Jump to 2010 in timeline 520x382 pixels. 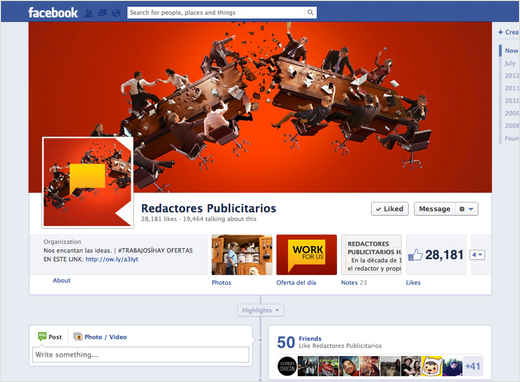(x=512, y=100)
